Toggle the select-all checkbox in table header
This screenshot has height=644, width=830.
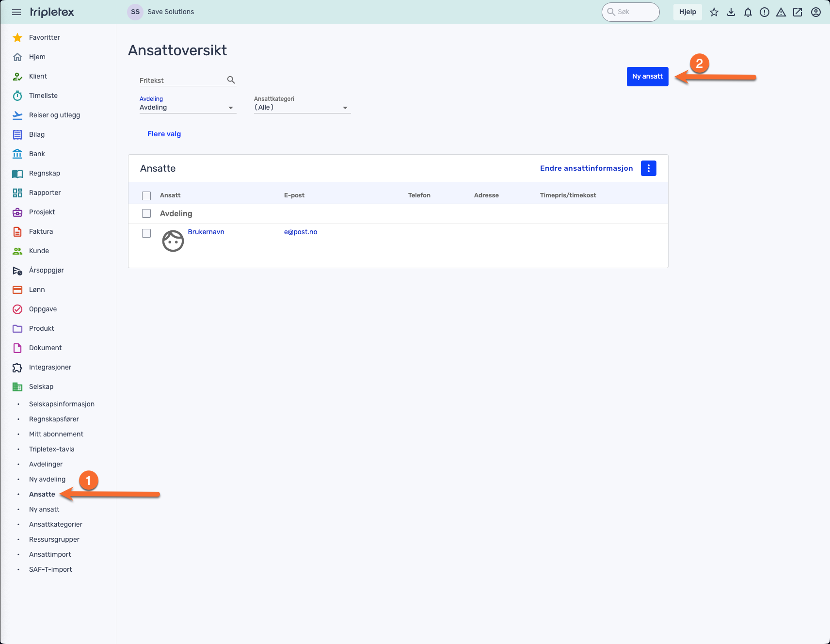146,196
